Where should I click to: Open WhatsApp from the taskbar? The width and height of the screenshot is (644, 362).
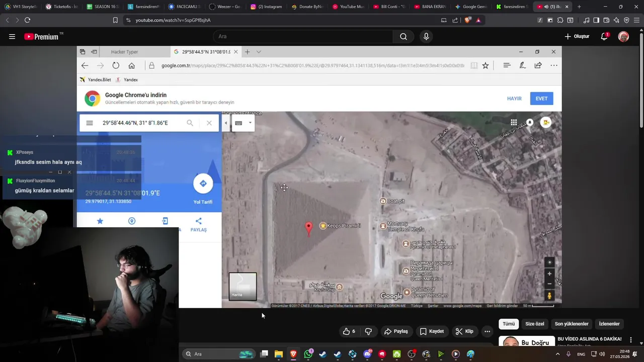(308, 354)
